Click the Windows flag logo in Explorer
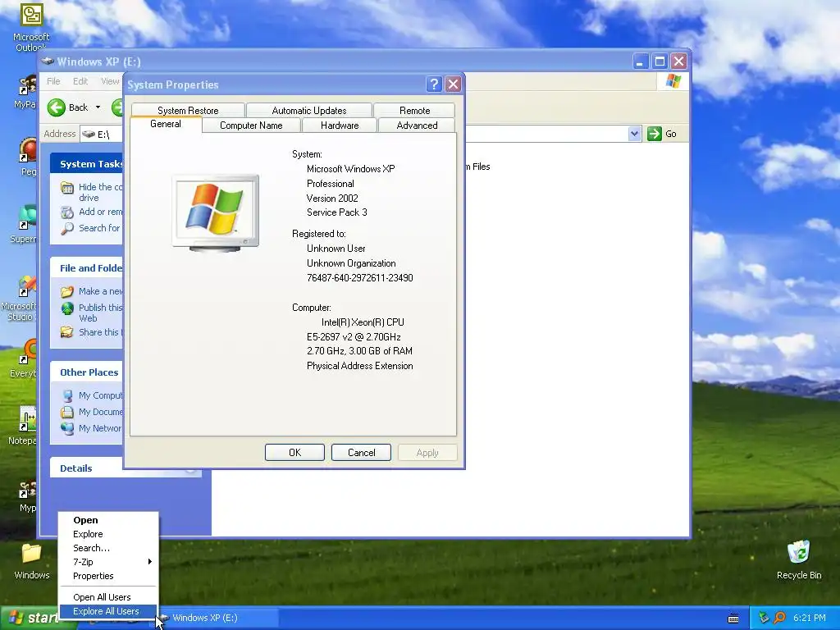840x630 pixels. 673,81
